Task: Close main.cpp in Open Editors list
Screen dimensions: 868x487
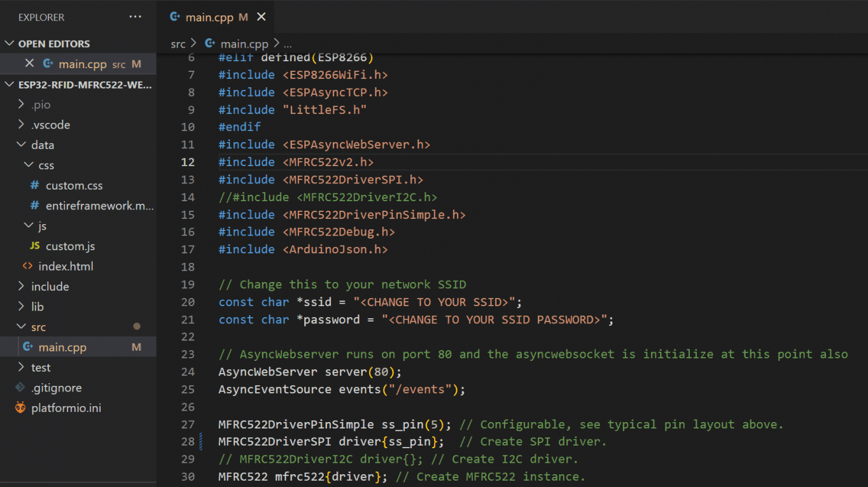Action: click(x=29, y=64)
